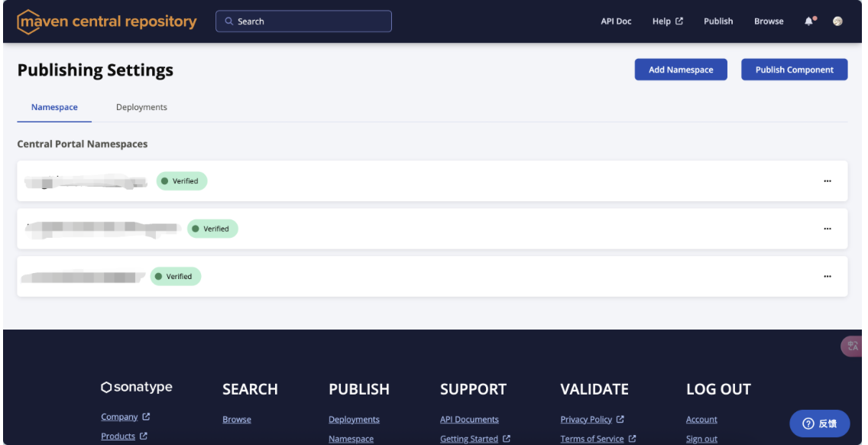The height and width of the screenshot is (445, 868).
Task: Click the Sonatype logo in the footer
Action: click(x=137, y=388)
